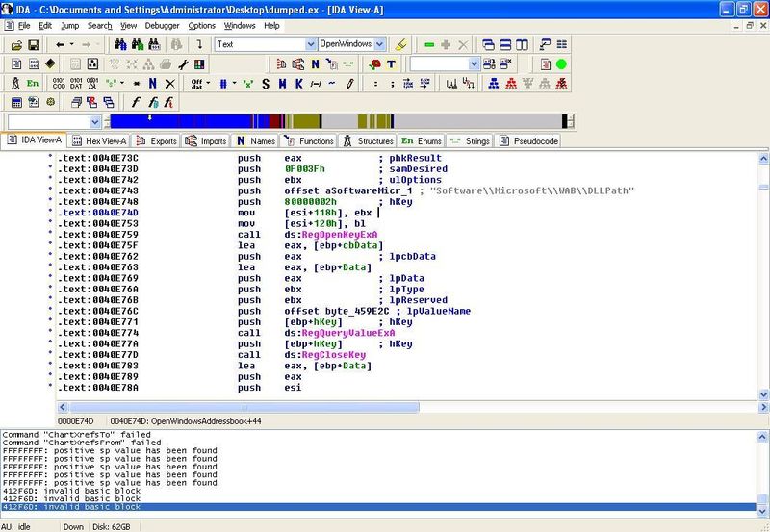Click the RegOpenKeyExA call reference
770x532 pixels.
coord(340,235)
